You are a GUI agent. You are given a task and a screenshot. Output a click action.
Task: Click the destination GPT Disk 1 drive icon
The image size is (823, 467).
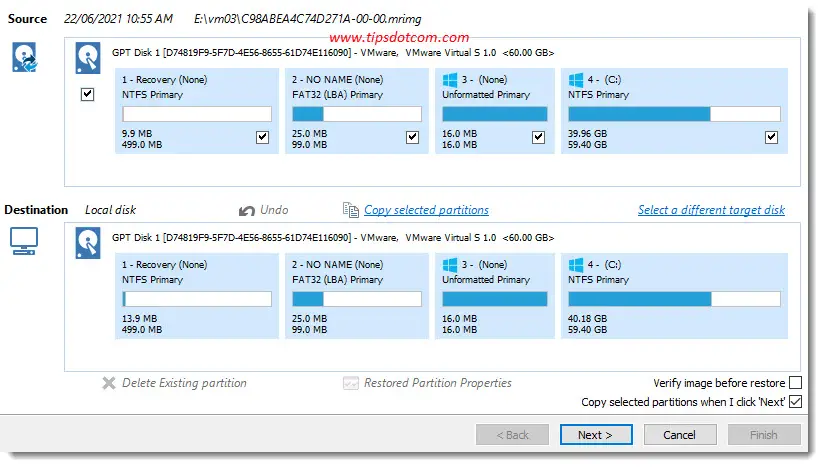[88, 243]
